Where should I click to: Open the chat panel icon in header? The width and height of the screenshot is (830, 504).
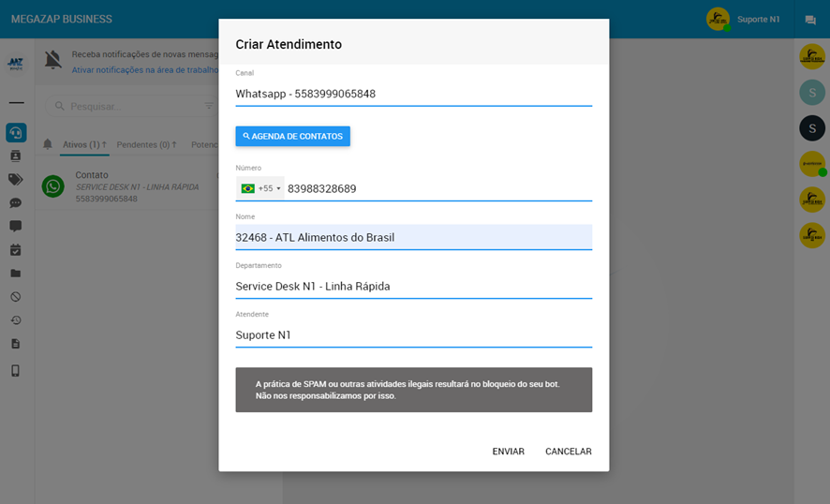(x=810, y=20)
